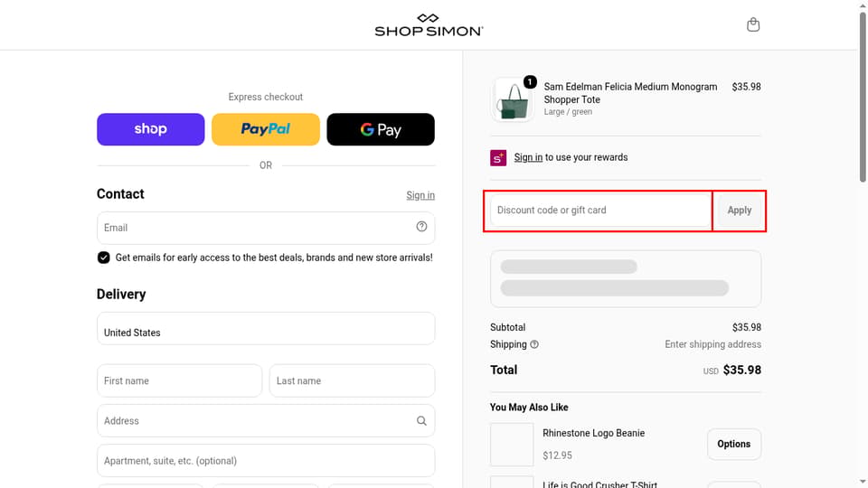Uncheck the email deals newsletter checkbox
Image resolution: width=868 pixels, height=488 pixels.
103,258
